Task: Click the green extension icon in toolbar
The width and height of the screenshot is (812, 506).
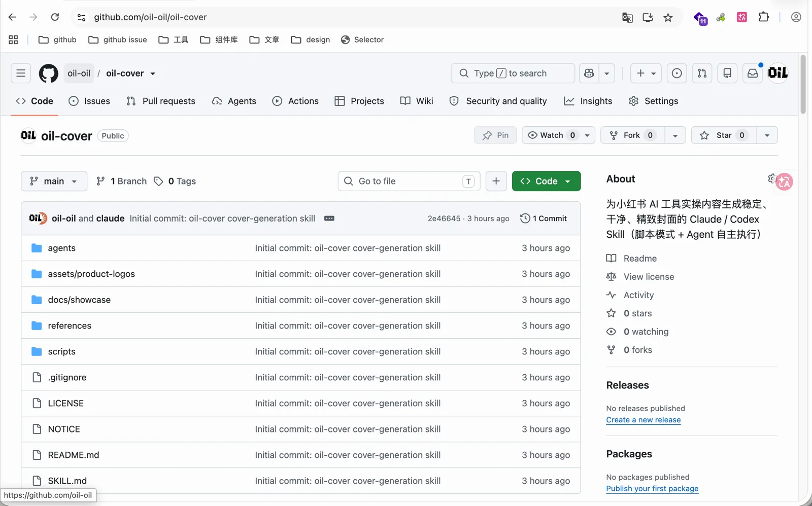Action: (721, 18)
